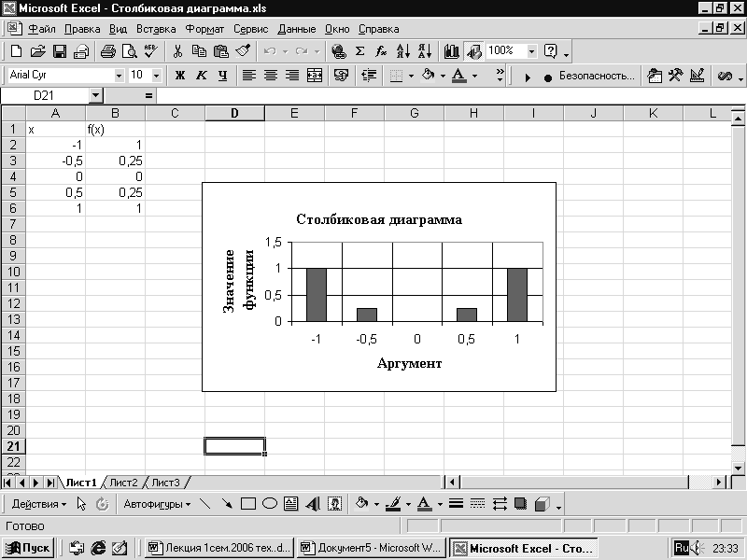Open the Zoom 100% dropdown
The height and width of the screenshot is (560, 747).
point(531,51)
